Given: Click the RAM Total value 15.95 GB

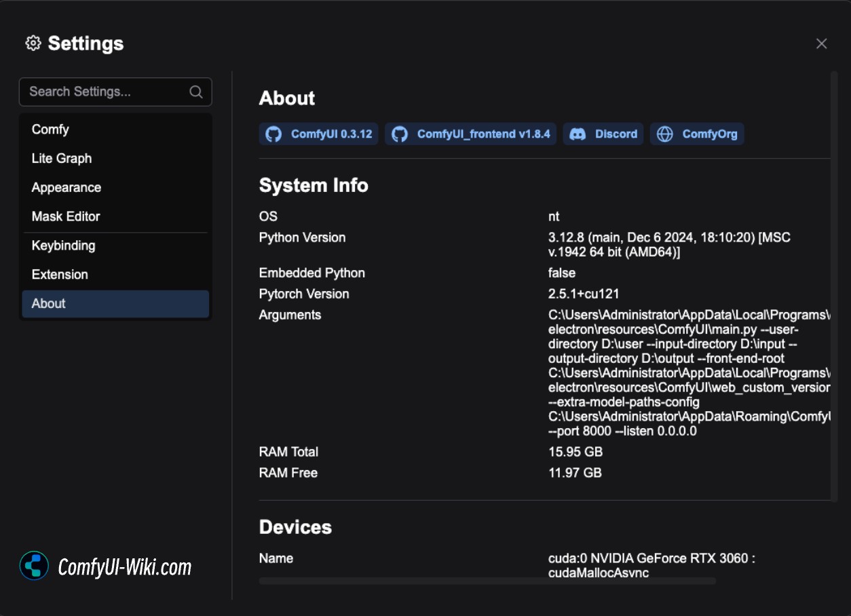Looking at the screenshot, I should point(575,452).
